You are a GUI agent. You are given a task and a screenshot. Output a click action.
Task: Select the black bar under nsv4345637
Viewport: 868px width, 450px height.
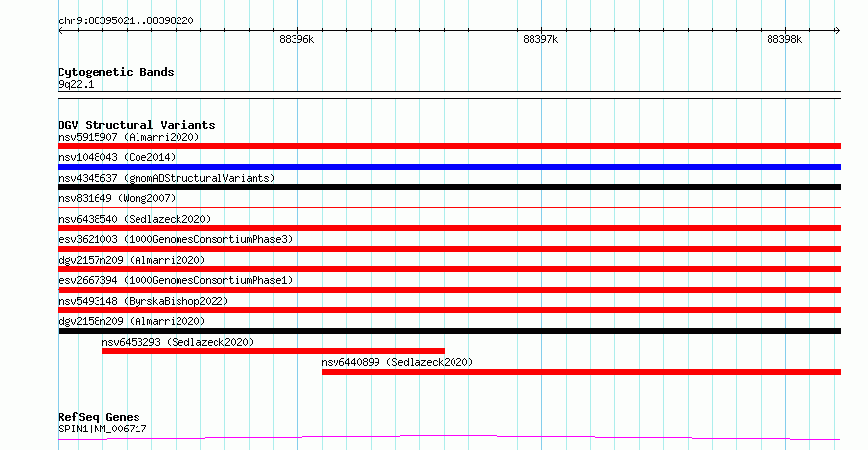click(x=450, y=187)
